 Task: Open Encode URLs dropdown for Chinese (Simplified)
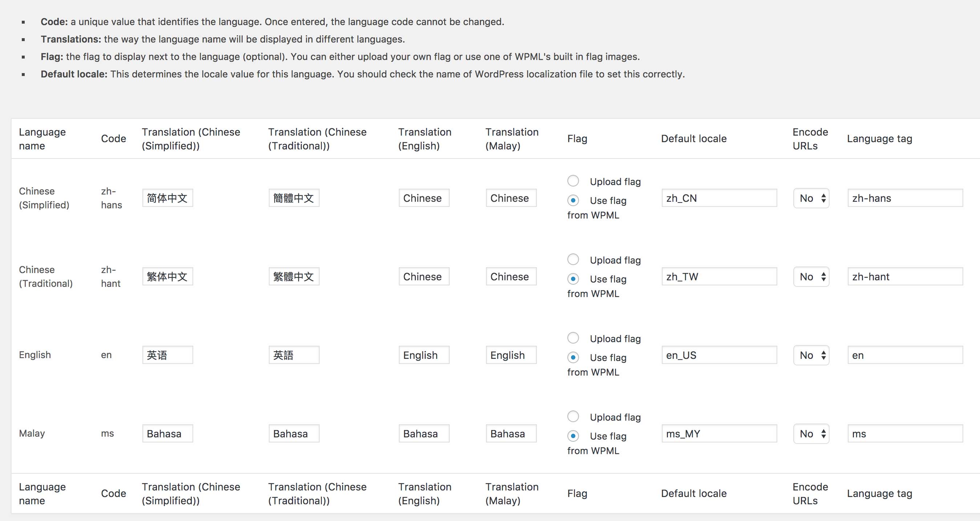[x=811, y=198]
